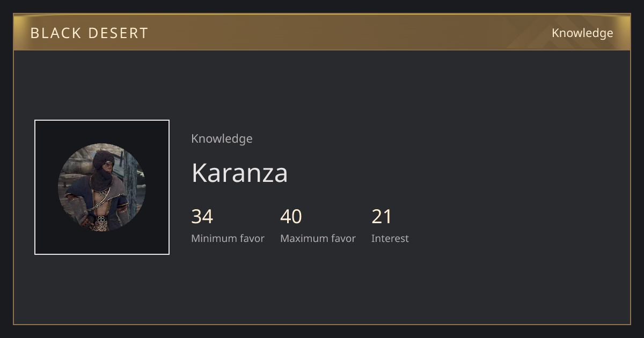Click the BLACK DESERT header title
The width and height of the screenshot is (644, 338).
pyautogui.click(x=89, y=33)
